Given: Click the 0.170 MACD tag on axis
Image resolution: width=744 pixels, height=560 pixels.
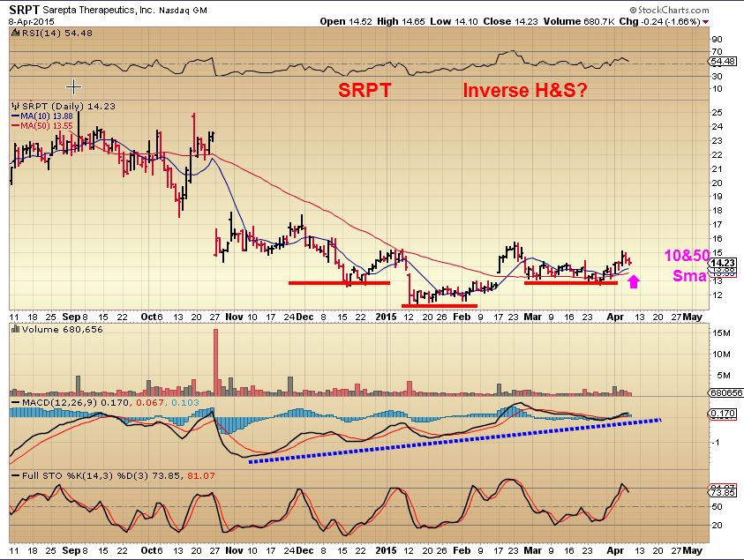Looking at the screenshot, I should [723, 414].
